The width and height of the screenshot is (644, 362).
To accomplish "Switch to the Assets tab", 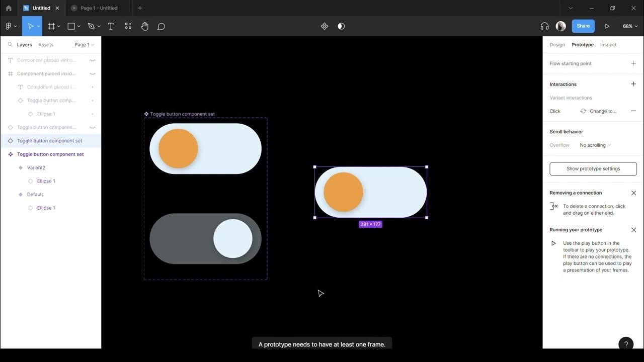I will [x=46, y=45].
